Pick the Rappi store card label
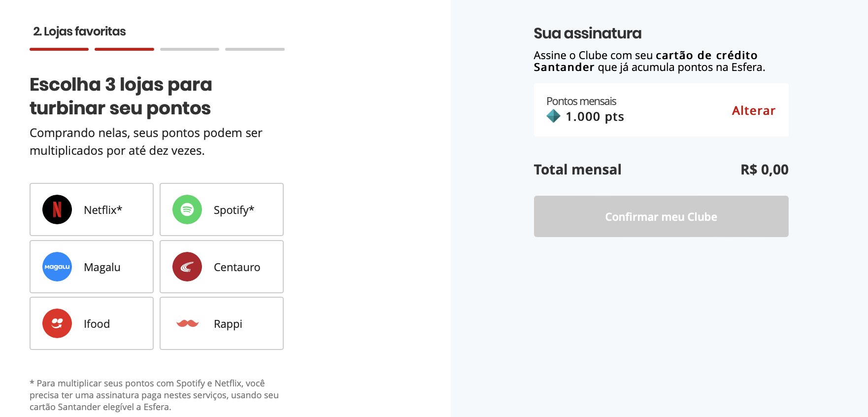The width and height of the screenshot is (868, 417). (228, 324)
